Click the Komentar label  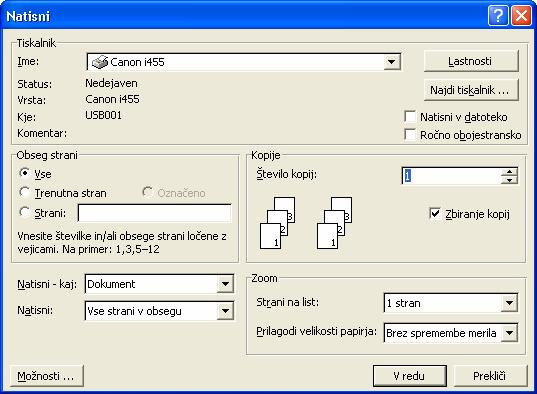(42, 133)
